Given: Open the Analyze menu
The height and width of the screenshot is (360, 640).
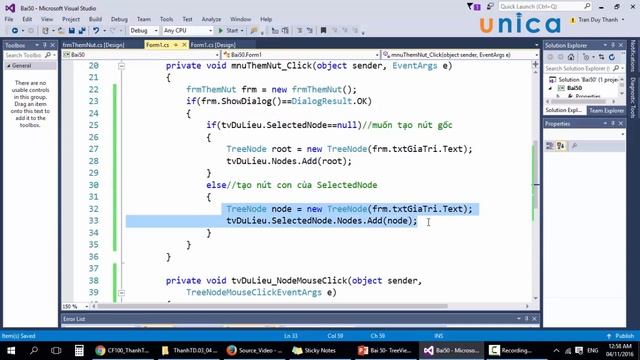Looking at the screenshot, I should click(x=211, y=19).
